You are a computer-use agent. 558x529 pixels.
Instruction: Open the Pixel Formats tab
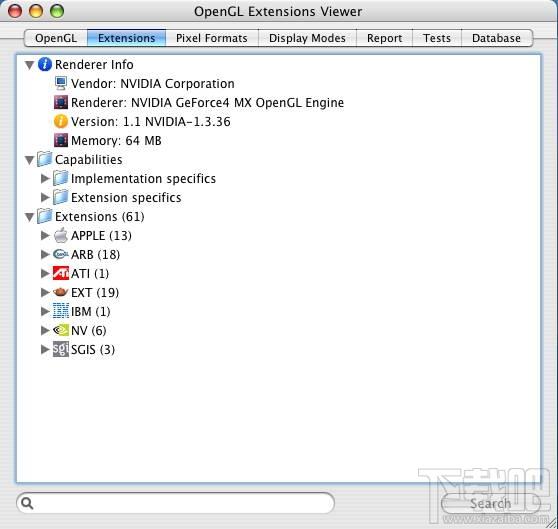click(x=212, y=38)
